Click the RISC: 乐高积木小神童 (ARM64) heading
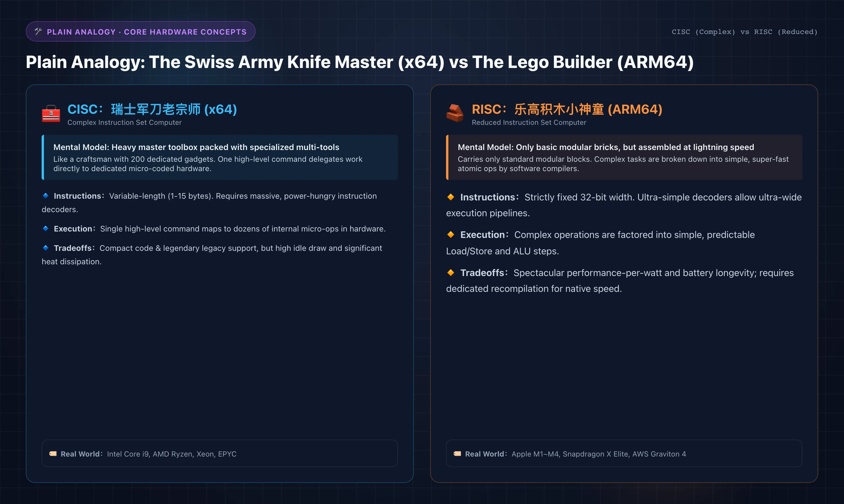The height and width of the screenshot is (504, 844). pyautogui.click(x=567, y=109)
